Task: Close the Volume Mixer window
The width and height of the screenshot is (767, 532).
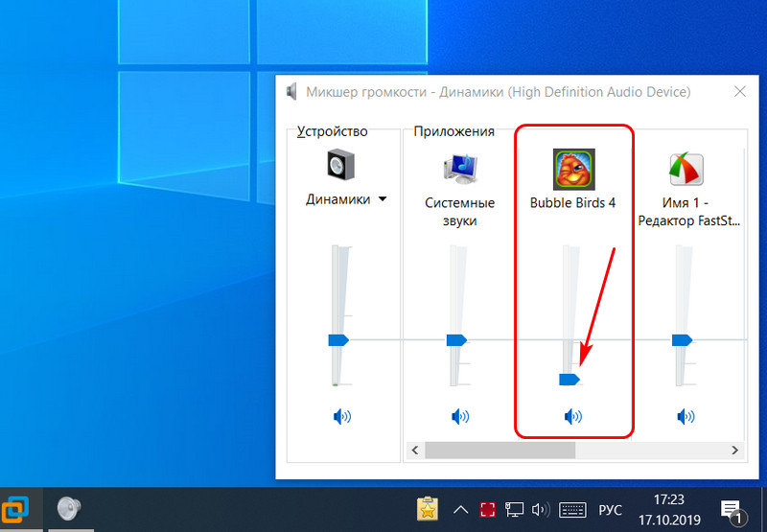Action: [x=740, y=91]
